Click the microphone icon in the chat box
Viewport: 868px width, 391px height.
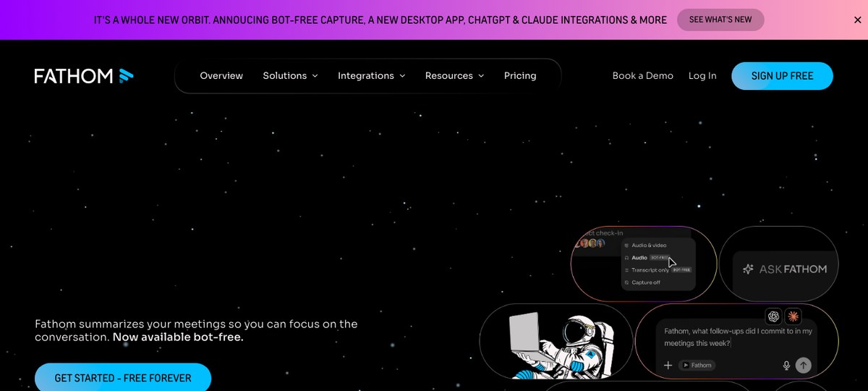tap(786, 366)
